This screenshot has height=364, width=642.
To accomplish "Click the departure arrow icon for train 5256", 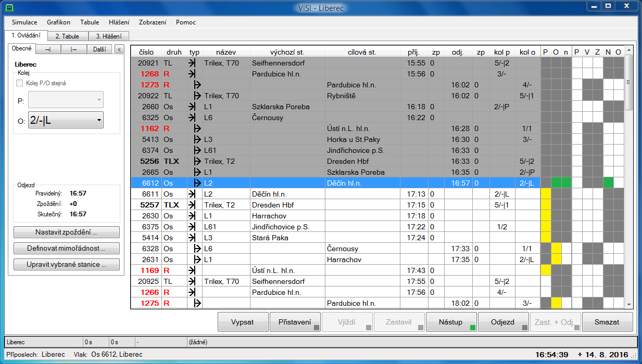I will [x=197, y=161].
